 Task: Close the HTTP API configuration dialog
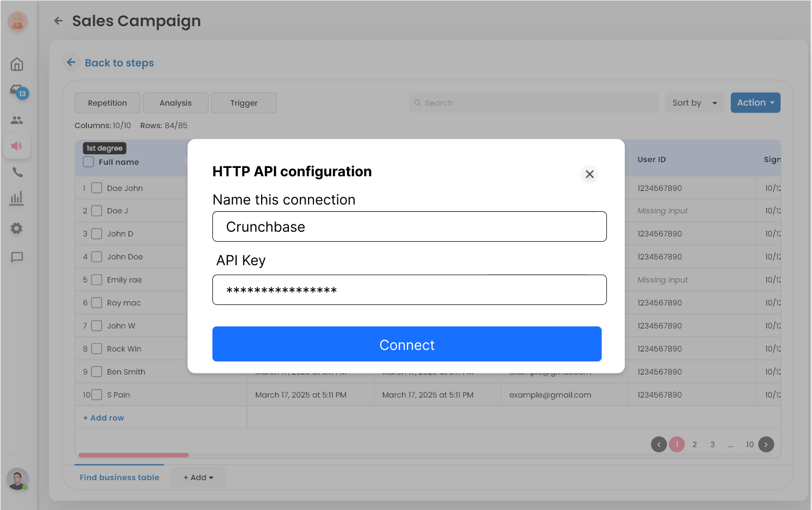[x=590, y=174]
